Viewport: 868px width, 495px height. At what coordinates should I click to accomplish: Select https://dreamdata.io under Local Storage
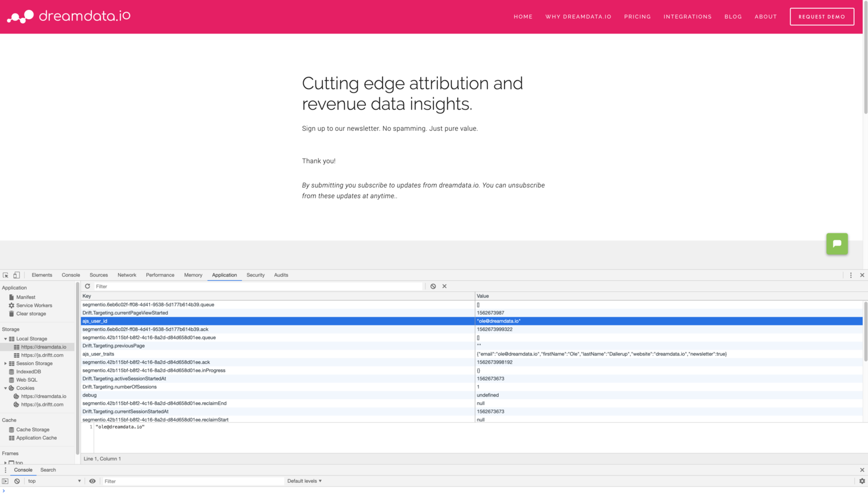tap(41, 347)
